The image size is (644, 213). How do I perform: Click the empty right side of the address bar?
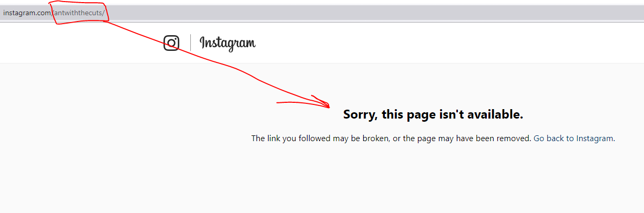[x=421, y=13]
